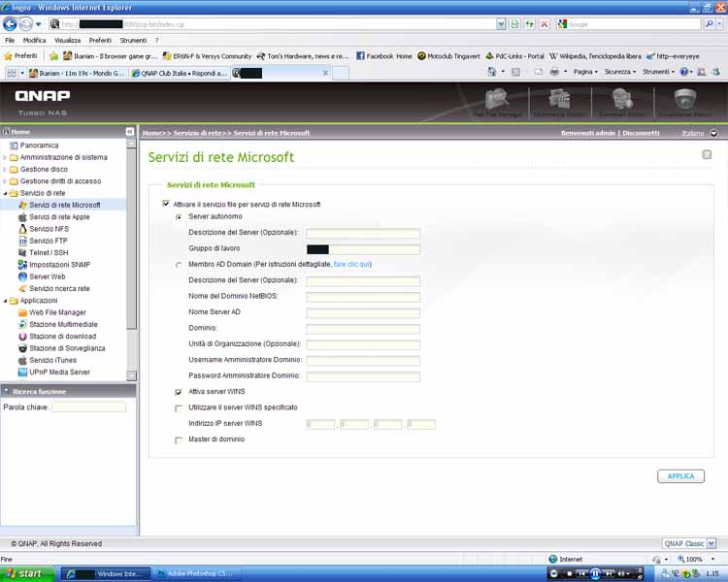Open the UPnP Media Server icon
Image resolution: width=728 pixels, height=582 pixels.
[x=22, y=372]
